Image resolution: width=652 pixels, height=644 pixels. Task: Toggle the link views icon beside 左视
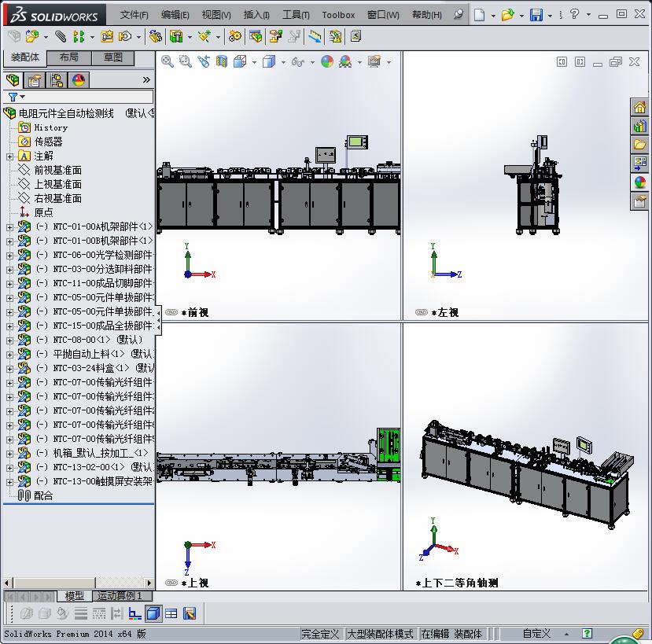tap(422, 312)
